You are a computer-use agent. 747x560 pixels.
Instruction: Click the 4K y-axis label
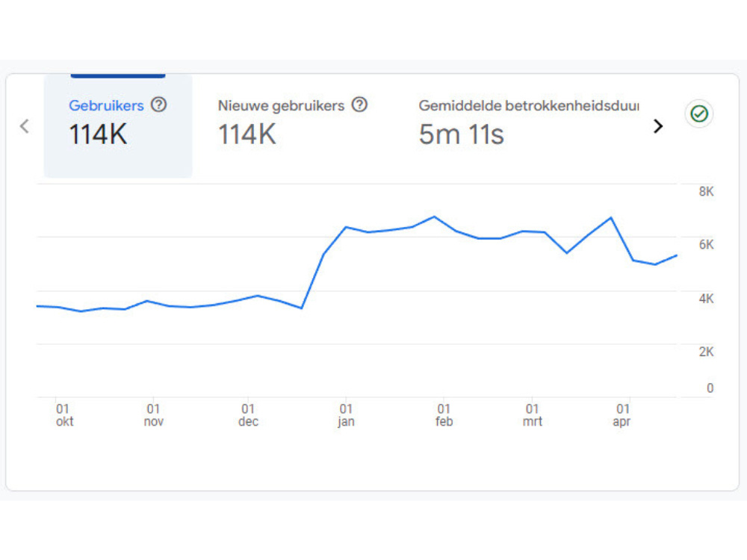[x=706, y=299]
